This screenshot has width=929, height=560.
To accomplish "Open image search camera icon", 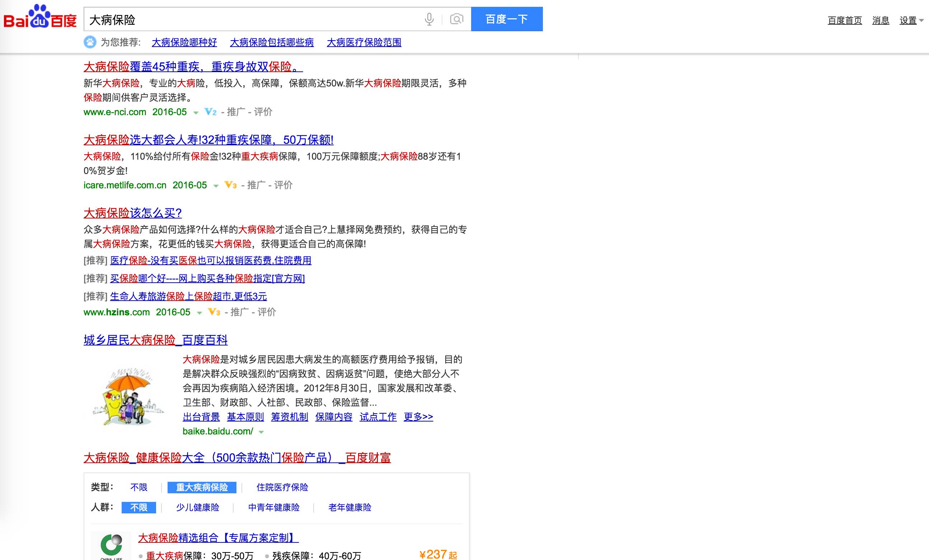I will (456, 19).
